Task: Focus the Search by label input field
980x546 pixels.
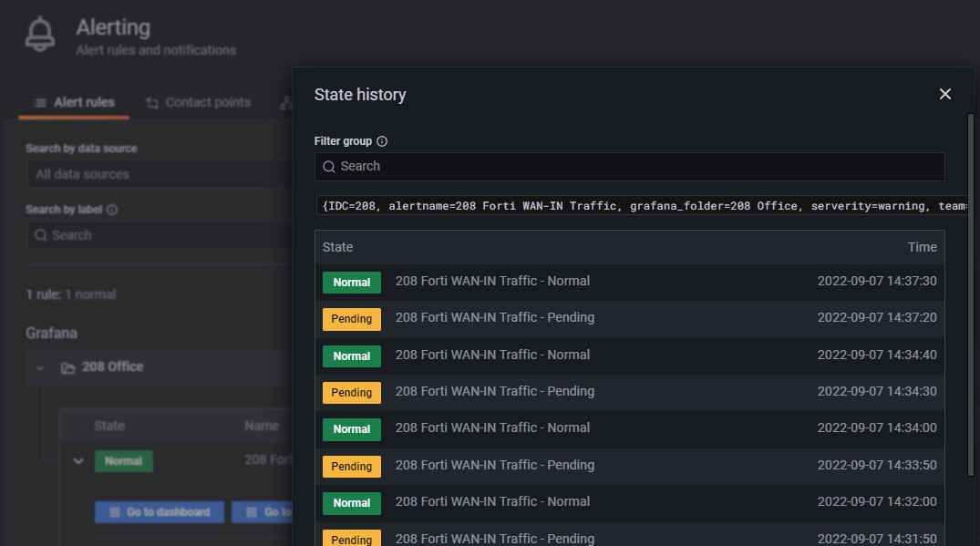Action: 160,235
